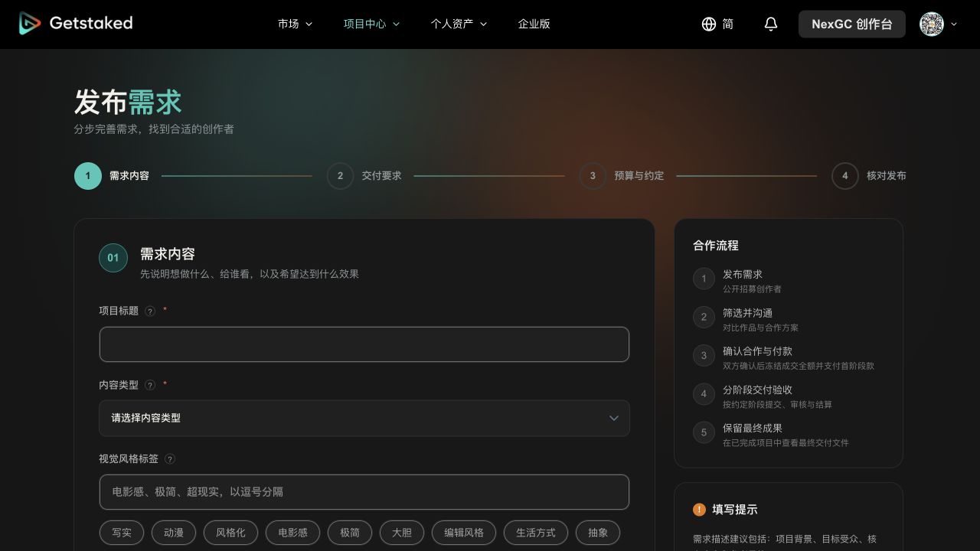
Task: Click step circle 1 for 需求内容
Action: [88, 176]
